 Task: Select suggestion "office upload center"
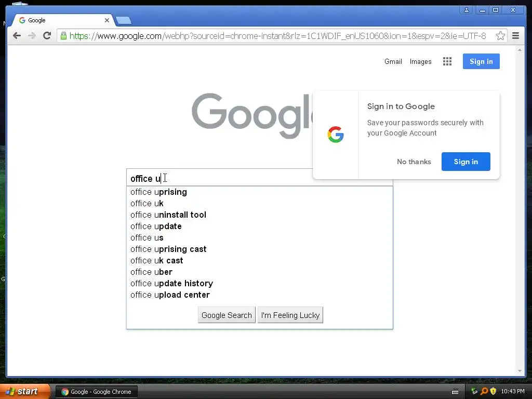point(260,295)
